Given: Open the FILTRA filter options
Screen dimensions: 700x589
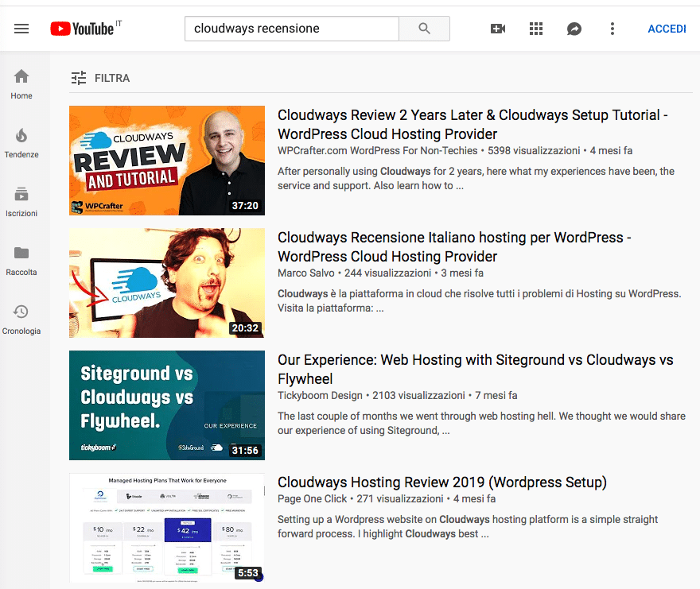Looking at the screenshot, I should pos(100,78).
